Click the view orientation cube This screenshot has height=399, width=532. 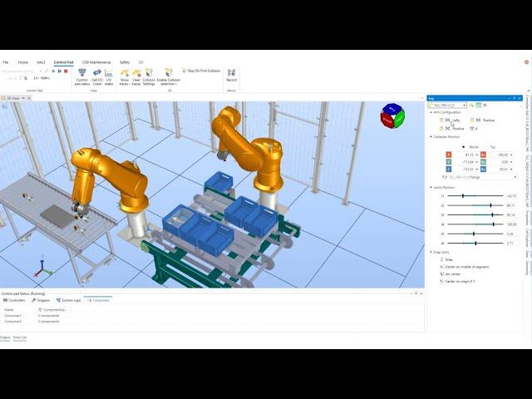tap(392, 116)
